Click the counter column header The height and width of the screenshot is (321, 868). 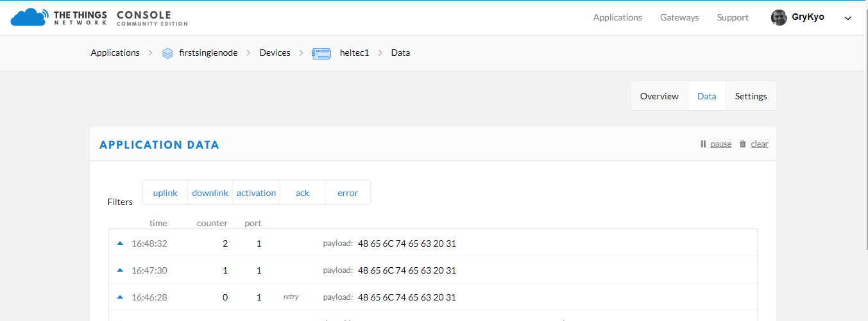(212, 223)
